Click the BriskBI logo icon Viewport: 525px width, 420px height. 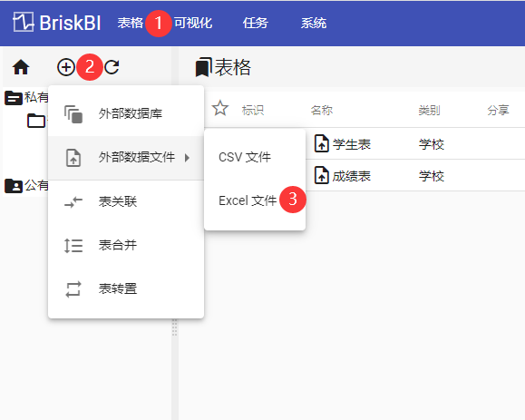point(23,22)
